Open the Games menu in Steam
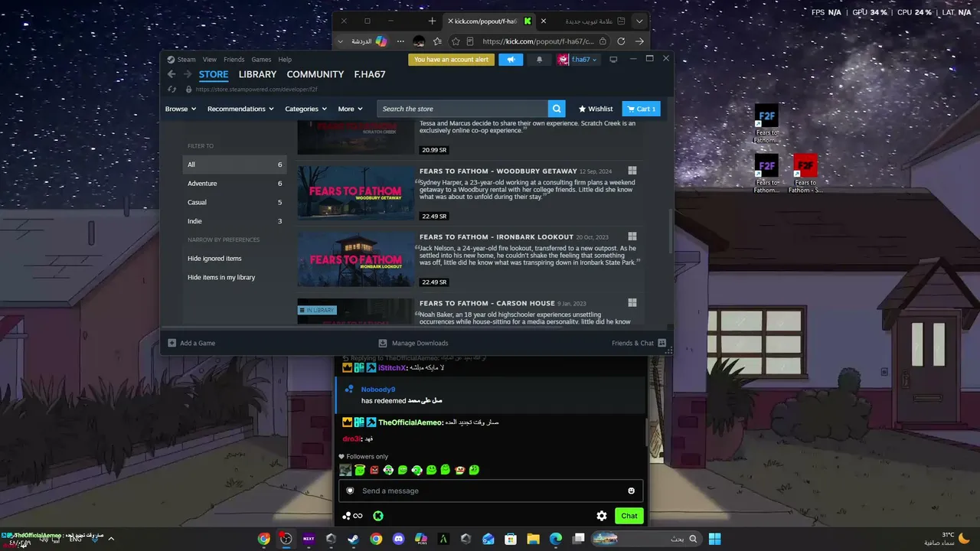This screenshot has width=980, height=551. 261,60
